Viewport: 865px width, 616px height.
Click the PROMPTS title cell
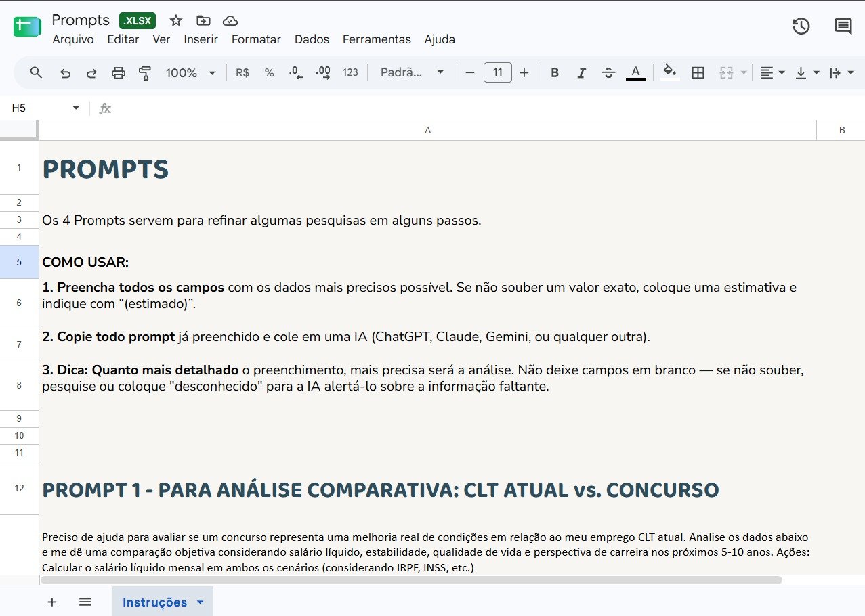427,169
